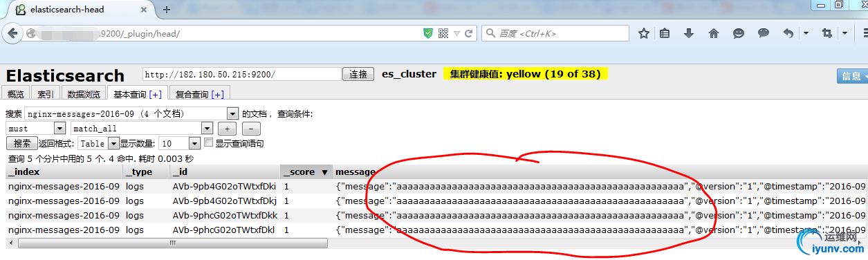Reload the page with the refresh icon
This screenshot has width=868, height=260.
(x=469, y=33)
